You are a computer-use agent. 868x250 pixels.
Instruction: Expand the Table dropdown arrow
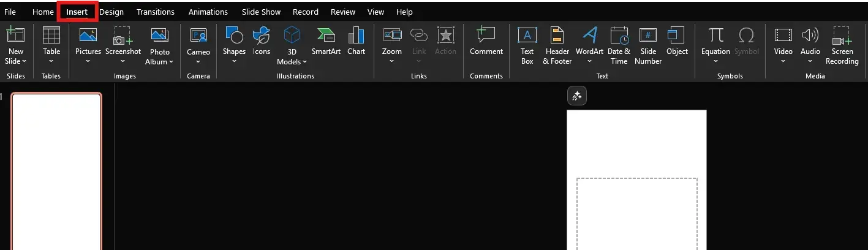point(51,61)
